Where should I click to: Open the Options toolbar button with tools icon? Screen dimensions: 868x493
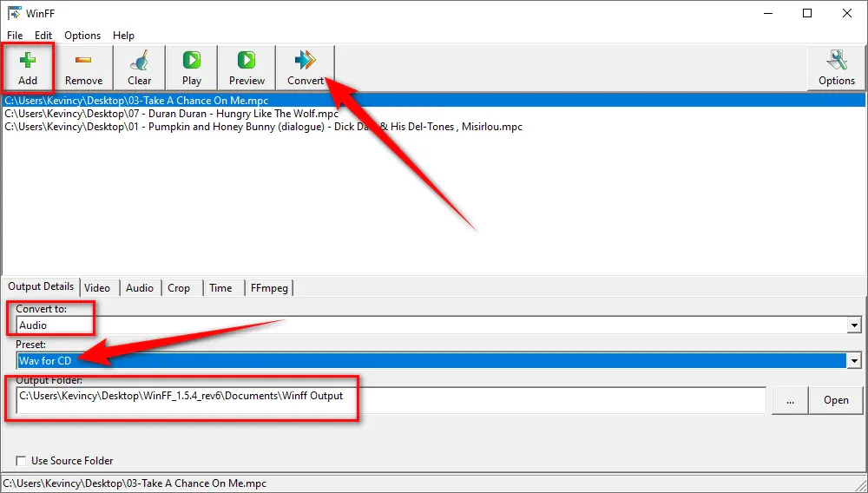click(837, 68)
